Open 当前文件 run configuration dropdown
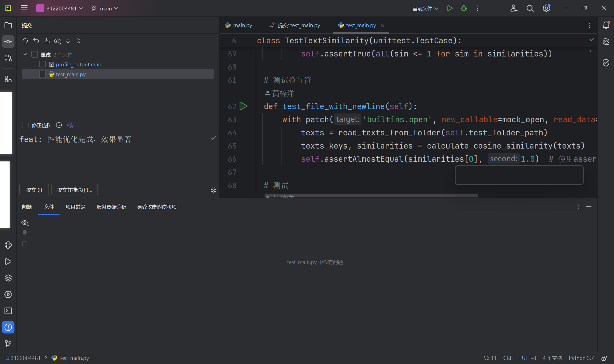The height and width of the screenshot is (364, 614). tap(425, 8)
